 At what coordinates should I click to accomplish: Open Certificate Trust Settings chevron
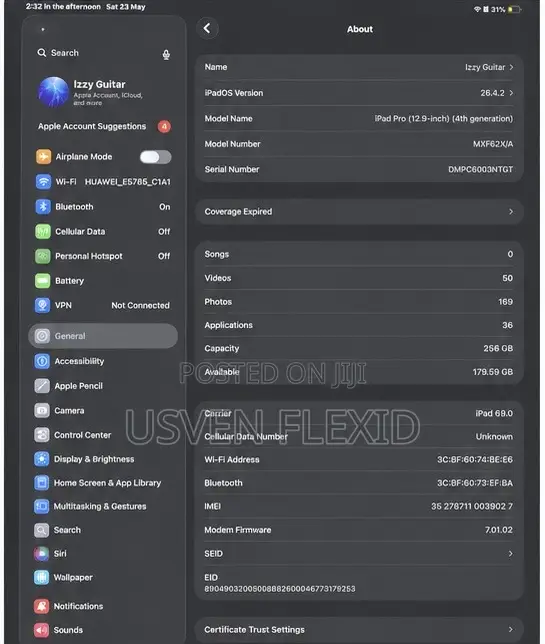coord(511,629)
